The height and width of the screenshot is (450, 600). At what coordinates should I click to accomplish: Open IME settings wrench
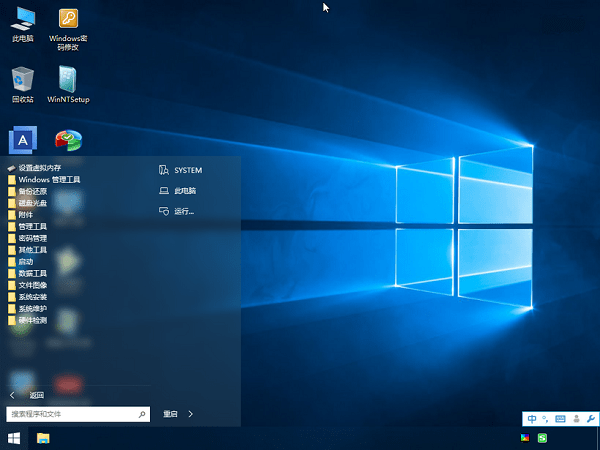pyautogui.click(x=591, y=419)
